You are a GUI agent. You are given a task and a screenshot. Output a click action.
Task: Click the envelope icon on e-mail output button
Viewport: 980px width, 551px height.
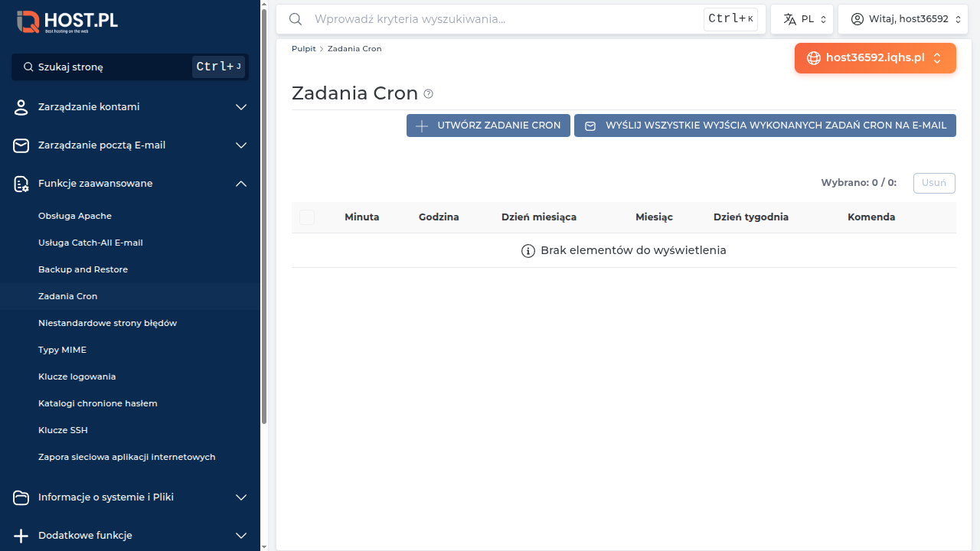coord(590,126)
